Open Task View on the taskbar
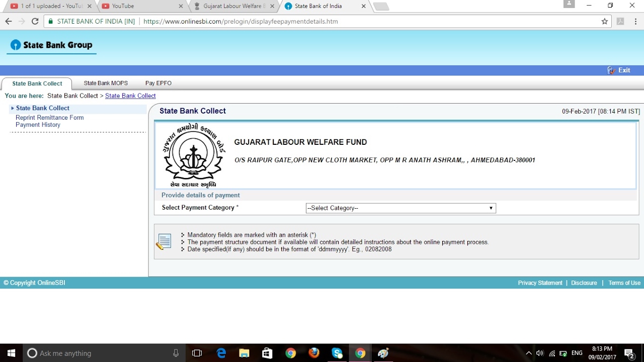The image size is (644, 362). 197,353
